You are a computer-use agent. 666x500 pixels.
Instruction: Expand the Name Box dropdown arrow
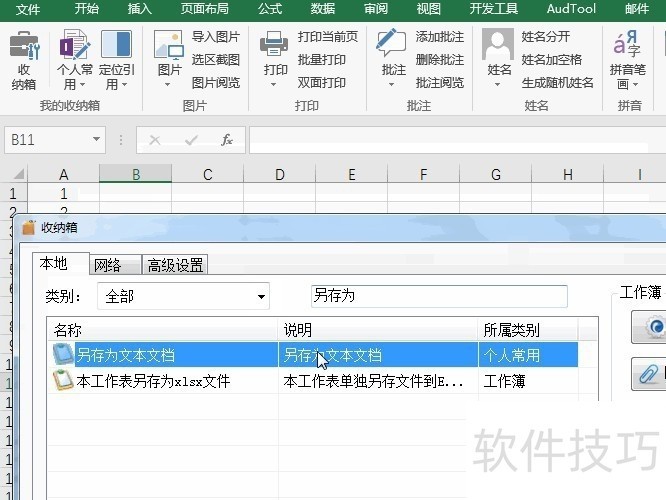(x=96, y=139)
